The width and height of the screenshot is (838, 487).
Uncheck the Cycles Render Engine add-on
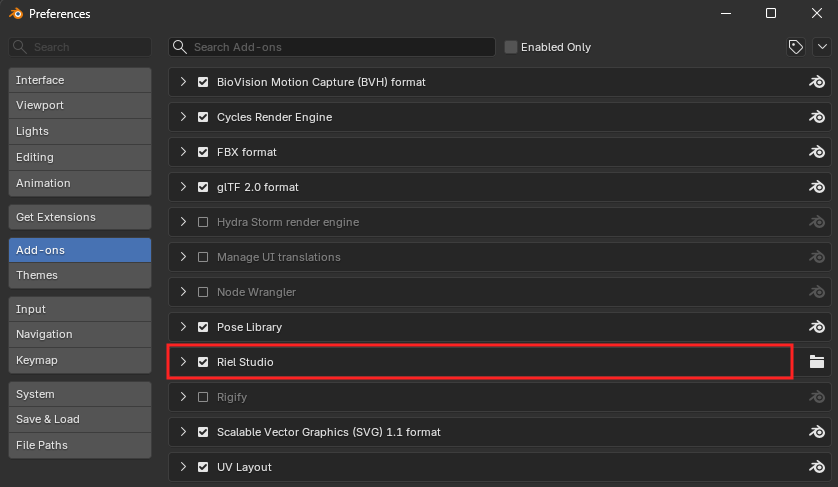click(203, 117)
